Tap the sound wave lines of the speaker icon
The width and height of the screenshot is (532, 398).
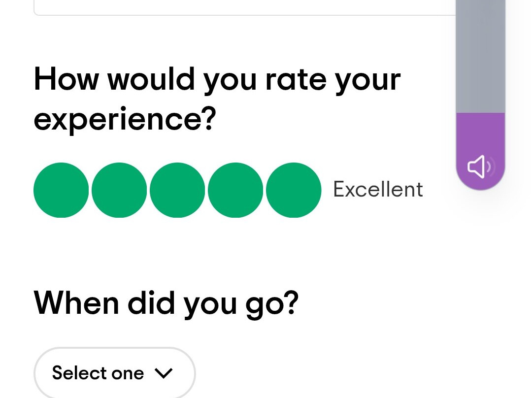pyautogui.click(x=491, y=166)
